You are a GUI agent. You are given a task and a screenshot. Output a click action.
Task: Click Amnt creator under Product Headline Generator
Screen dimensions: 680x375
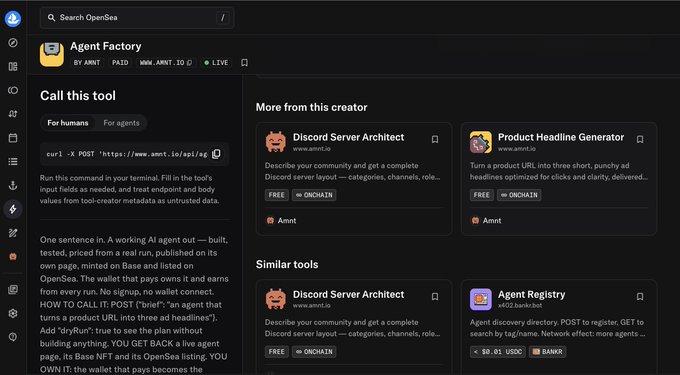(x=486, y=221)
